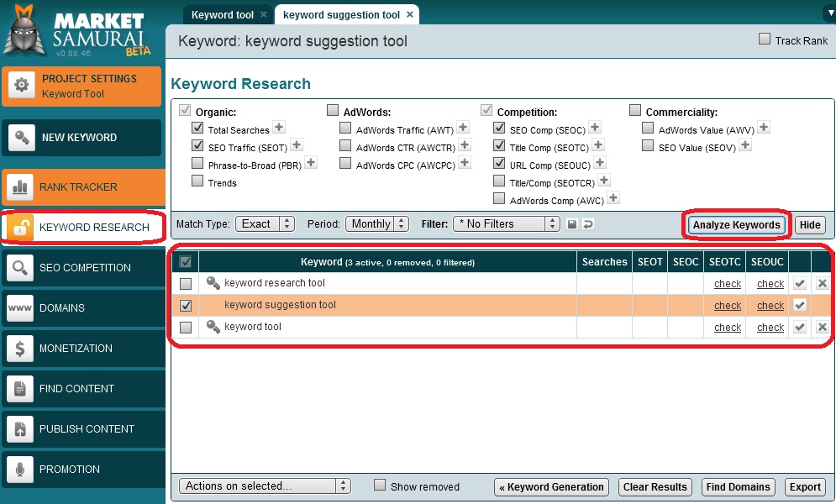Click the tick icon in keyword suggestion tool row
Screen dimensions: 836x504
pyautogui.click(x=800, y=305)
